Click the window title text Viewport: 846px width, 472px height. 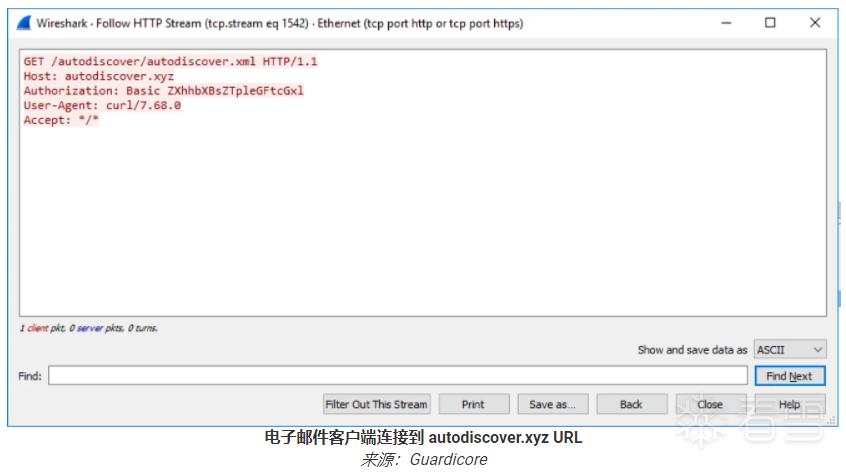280,23
